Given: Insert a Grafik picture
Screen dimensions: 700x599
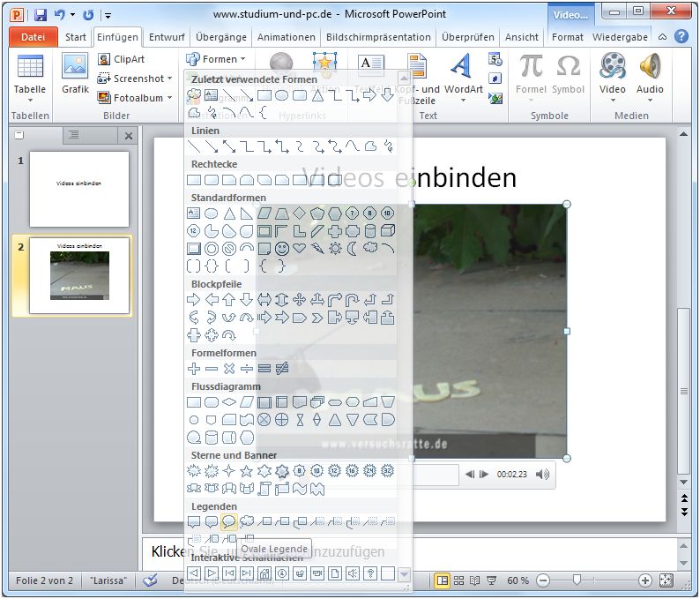Looking at the screenshot, I should point(76,73).
